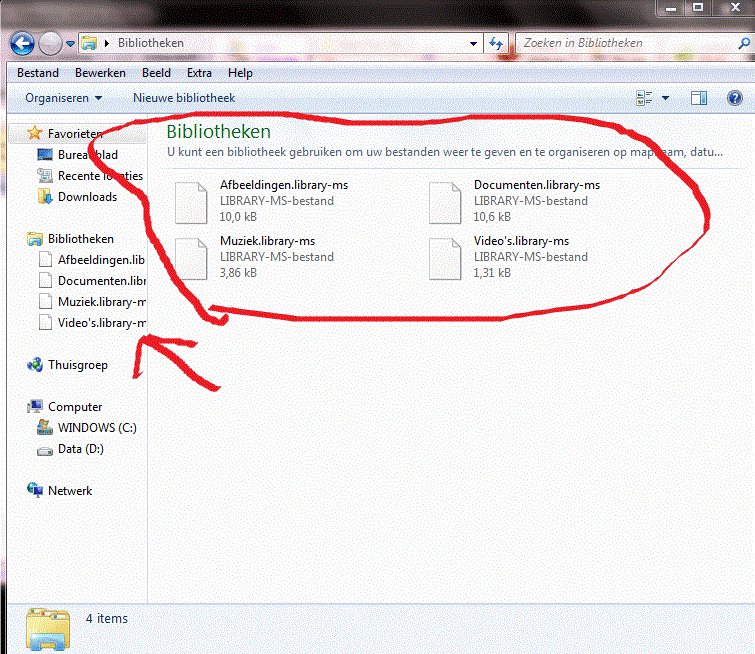Open Thuisgroep in the navigation pane
755x654 pixels.
pos(78,365)
